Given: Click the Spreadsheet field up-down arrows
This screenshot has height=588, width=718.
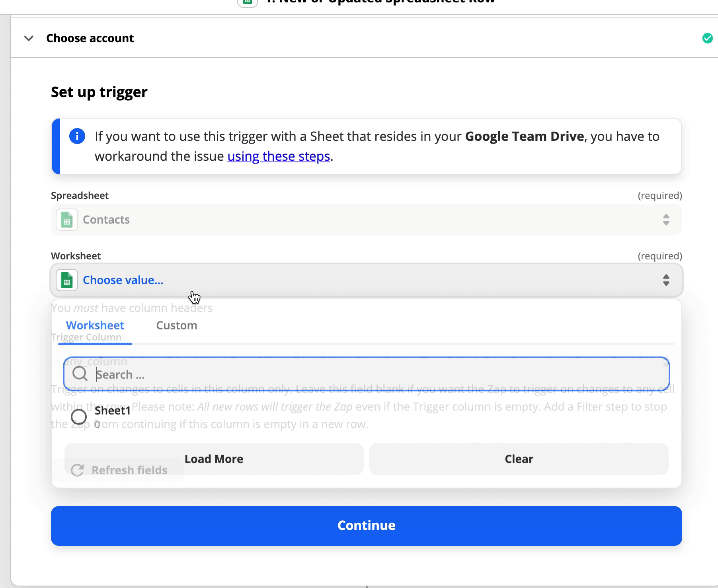Looking at the screenshot, I should [x=666, y=220].
